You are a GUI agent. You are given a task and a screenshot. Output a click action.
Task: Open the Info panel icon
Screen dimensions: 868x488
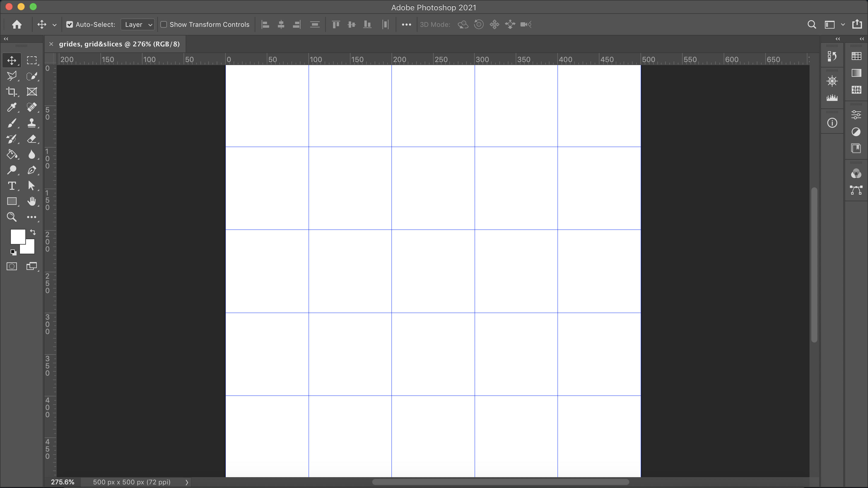click(x=832, y=123)
